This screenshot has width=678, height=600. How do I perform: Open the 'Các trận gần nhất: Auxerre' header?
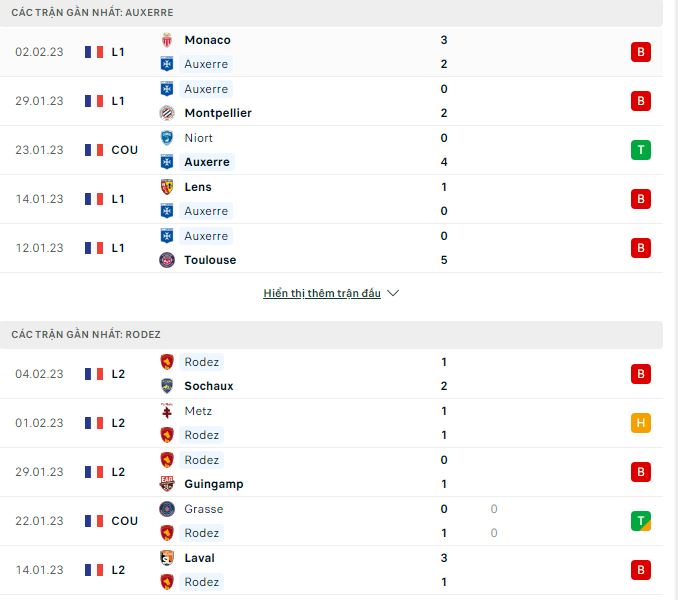click(92, 13)
